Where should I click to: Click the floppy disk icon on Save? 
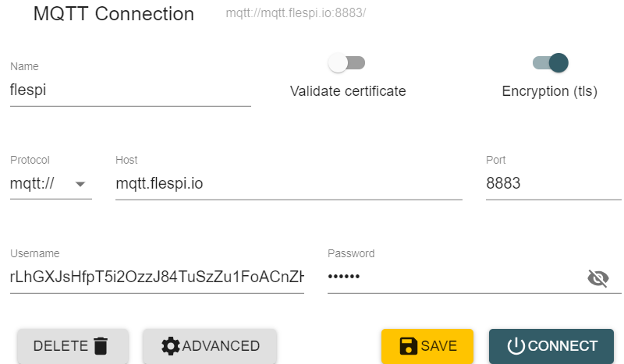point(408,346)
